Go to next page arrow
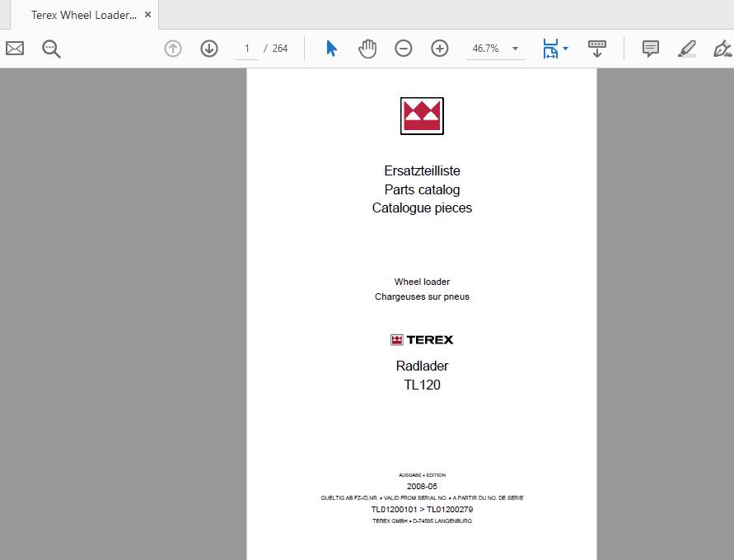 (x=209, y=49)
